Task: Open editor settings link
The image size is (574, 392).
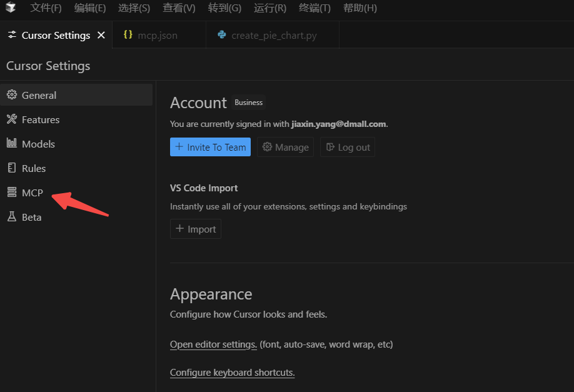Action: click(213, 344)
